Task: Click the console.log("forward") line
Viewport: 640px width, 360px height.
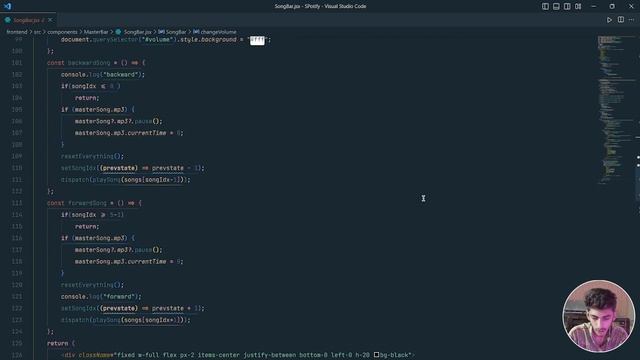Action: tap(101, 296)
